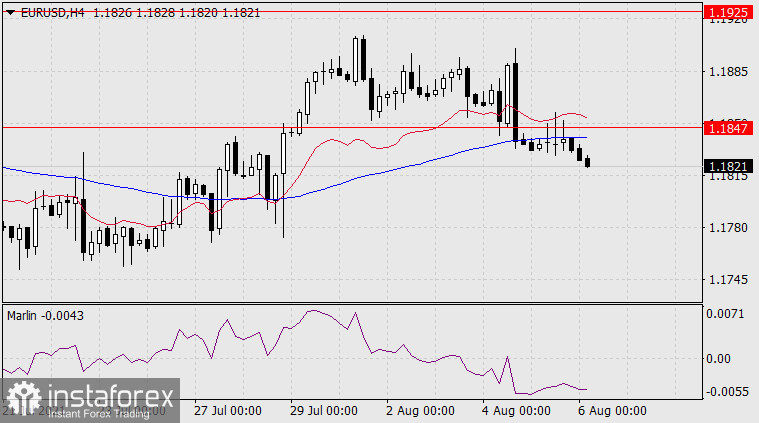Select the 2 Aug 00:00 time marker
The width and height of the screenshot is (759, 423).
[x=420, y=410]
